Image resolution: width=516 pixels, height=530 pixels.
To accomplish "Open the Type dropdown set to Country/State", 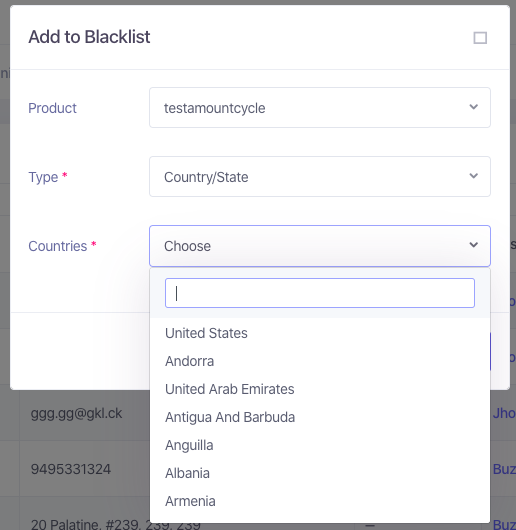I will coord(320,176).
